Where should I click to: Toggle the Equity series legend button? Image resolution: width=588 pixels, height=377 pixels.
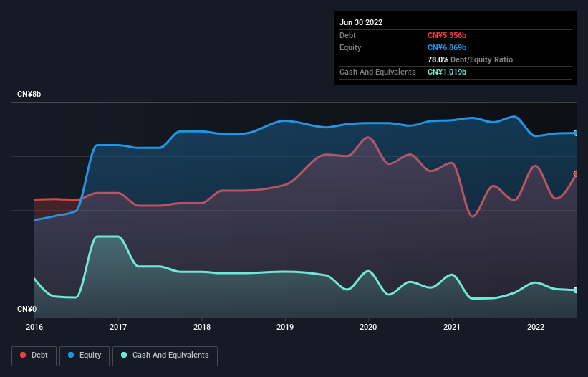[x=85, y=355]
